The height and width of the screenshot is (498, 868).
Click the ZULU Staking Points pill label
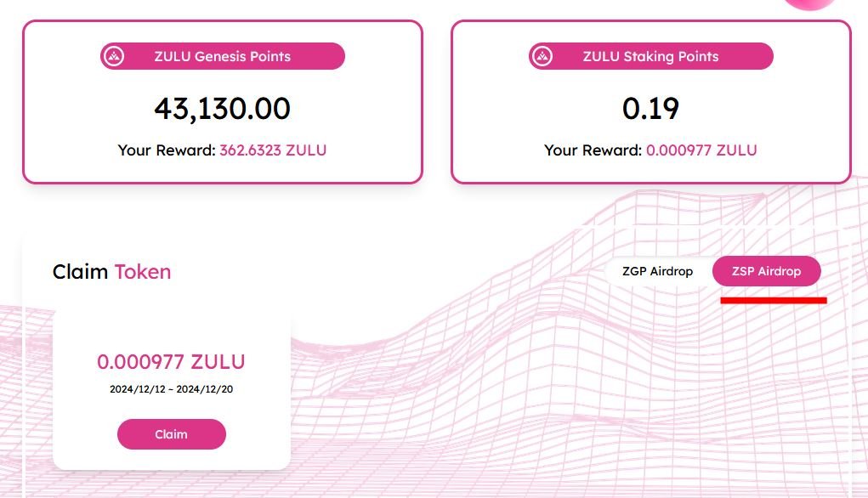coord(650,57)
